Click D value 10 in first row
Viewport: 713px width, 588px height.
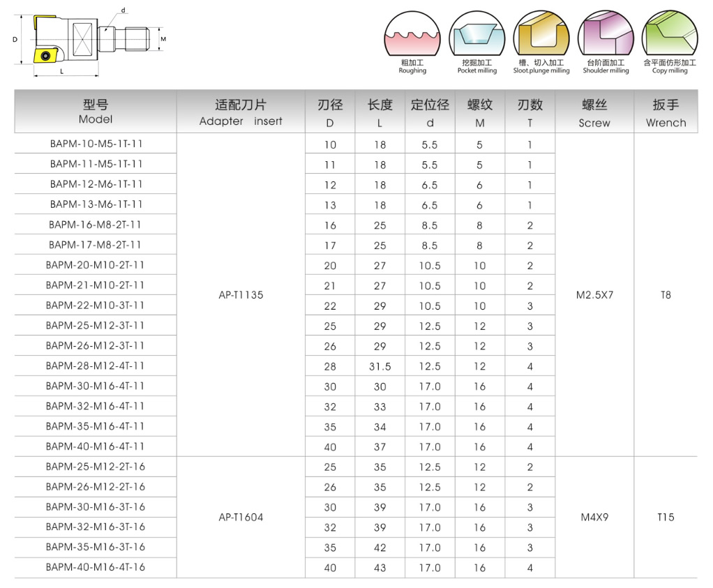pyautogui.click(x=330, y=144)
